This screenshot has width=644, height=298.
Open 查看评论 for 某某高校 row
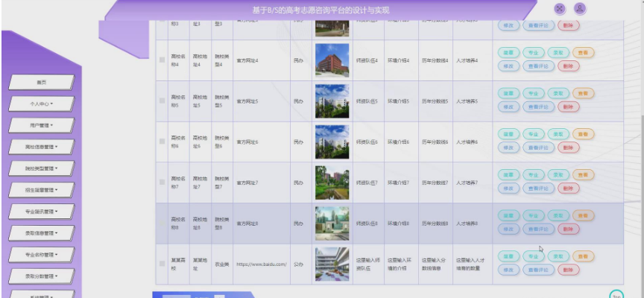click(x=538, y=270)
